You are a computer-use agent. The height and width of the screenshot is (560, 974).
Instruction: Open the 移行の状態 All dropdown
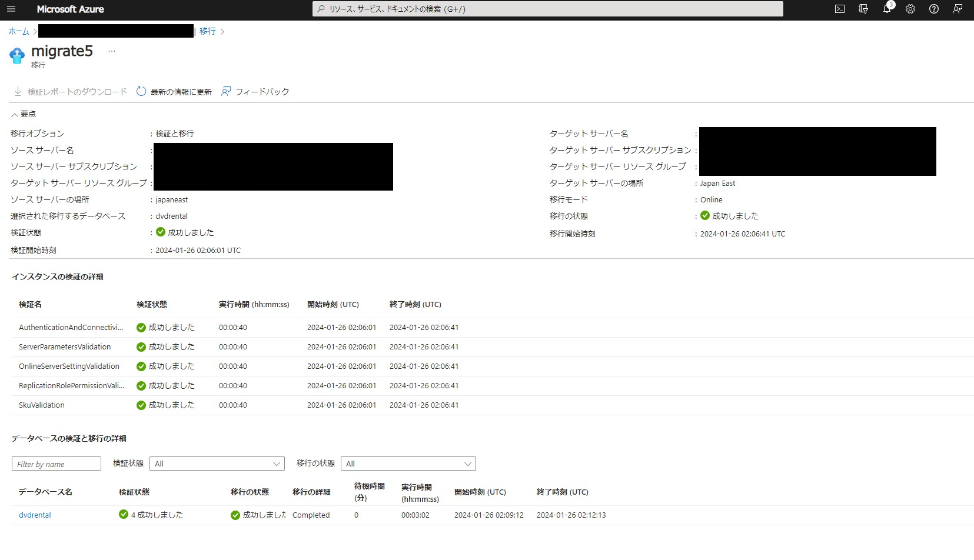(x=408, y=464)
